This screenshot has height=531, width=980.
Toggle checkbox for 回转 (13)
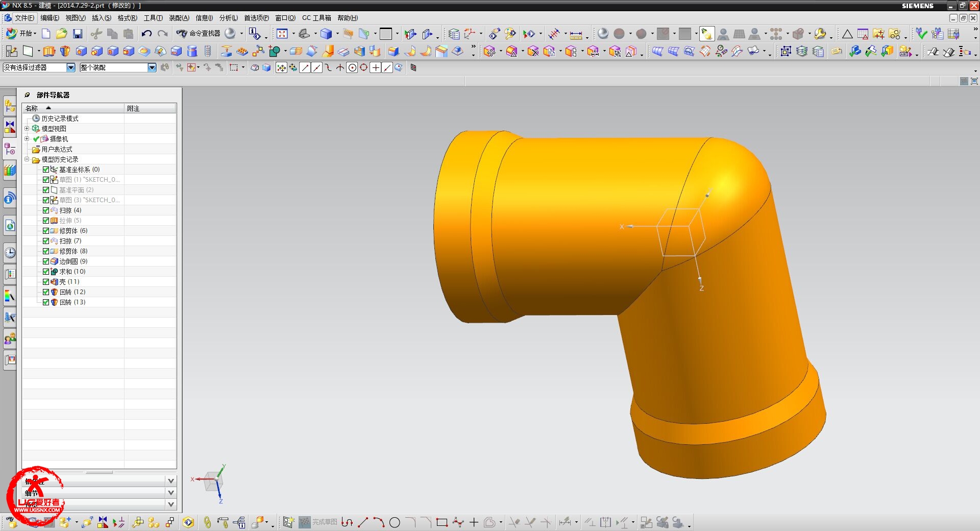click(x=46, y=302)
